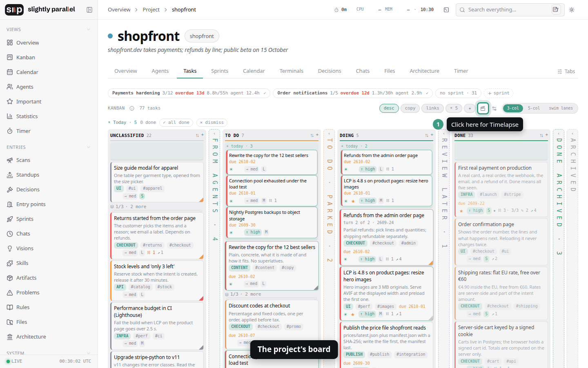Sort the DONE column
The height and width of the screenshot is (368, 588).
(x=541, y=135)
